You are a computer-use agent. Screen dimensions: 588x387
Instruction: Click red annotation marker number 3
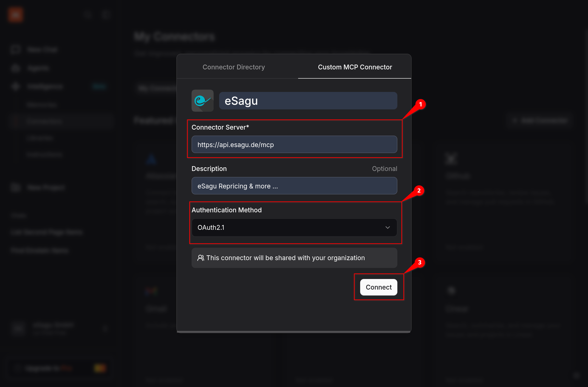[x=419, y=262]
